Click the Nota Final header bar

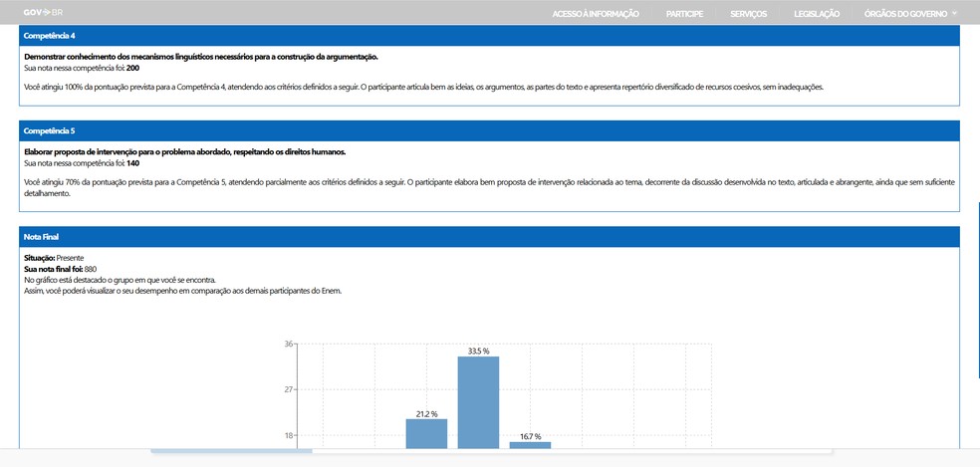click(x=489, y=237)
